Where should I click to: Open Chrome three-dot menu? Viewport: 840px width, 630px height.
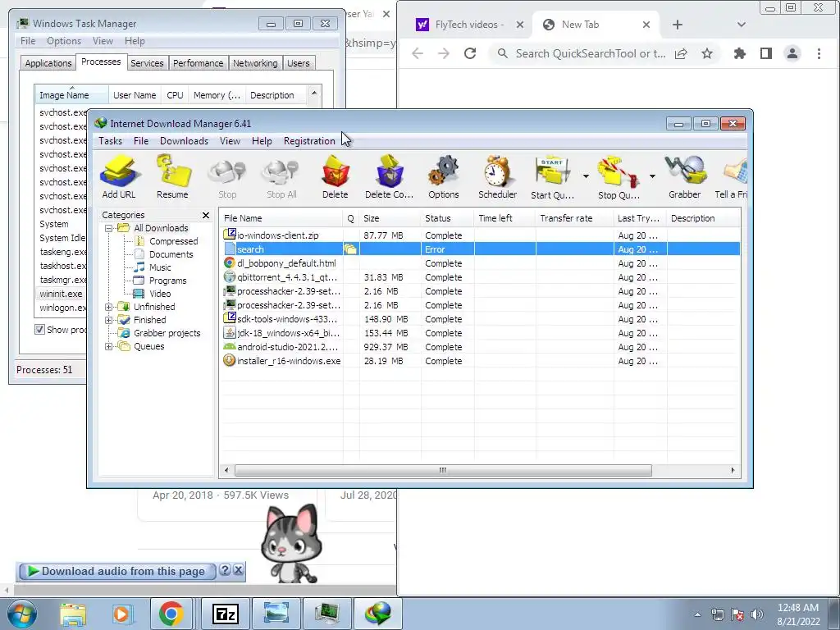[819, 53]
